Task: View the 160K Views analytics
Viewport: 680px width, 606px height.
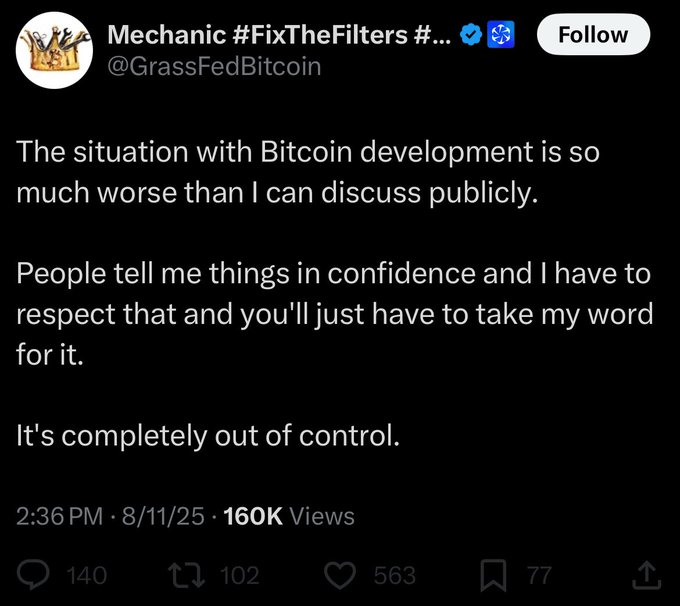Action: 290,516
